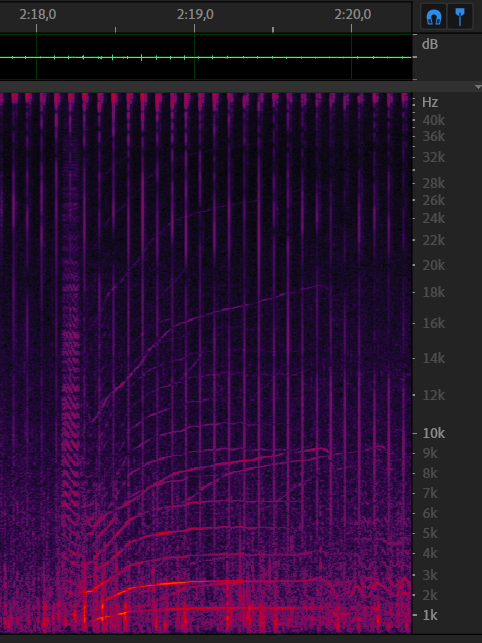The width and height of the screenshot is (482, 643).
Task: Toggle the magnet snapping icon
Action: pos(434,17)
